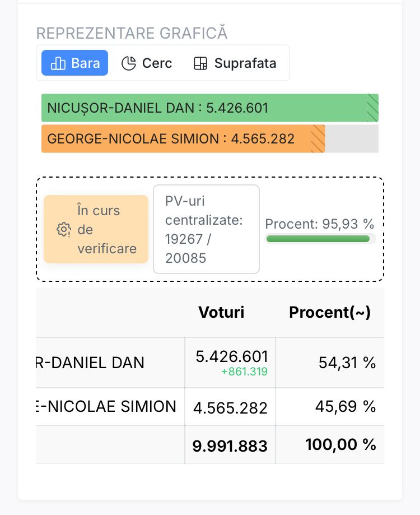Click the hatched end of the orange bar
This screenshot has width=420, height=515.
[x=318, y=138]
